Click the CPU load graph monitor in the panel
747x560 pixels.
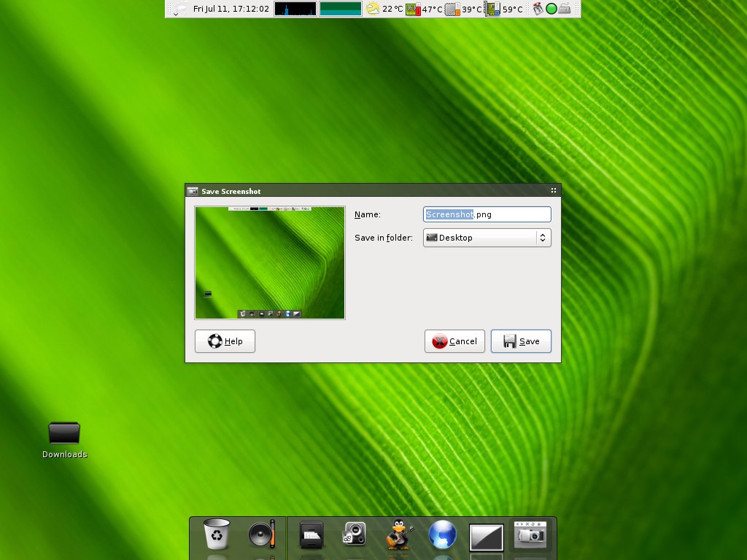(x=295, y=9)
